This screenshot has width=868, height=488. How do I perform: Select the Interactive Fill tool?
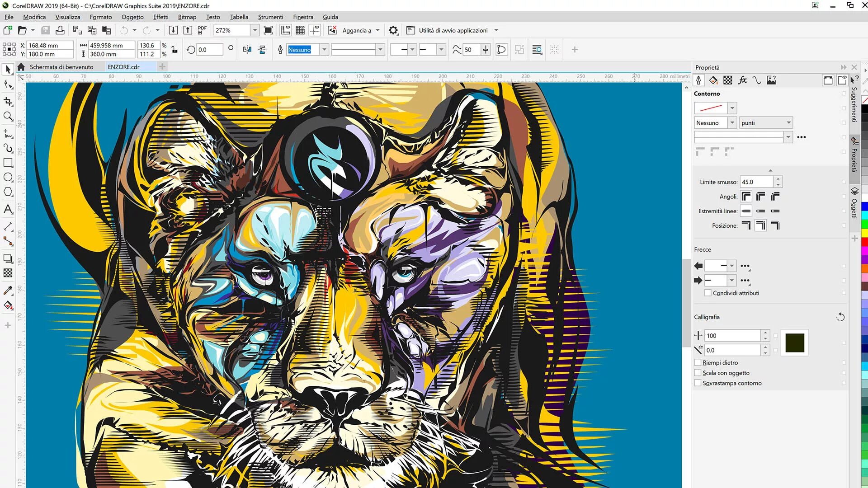8,305
